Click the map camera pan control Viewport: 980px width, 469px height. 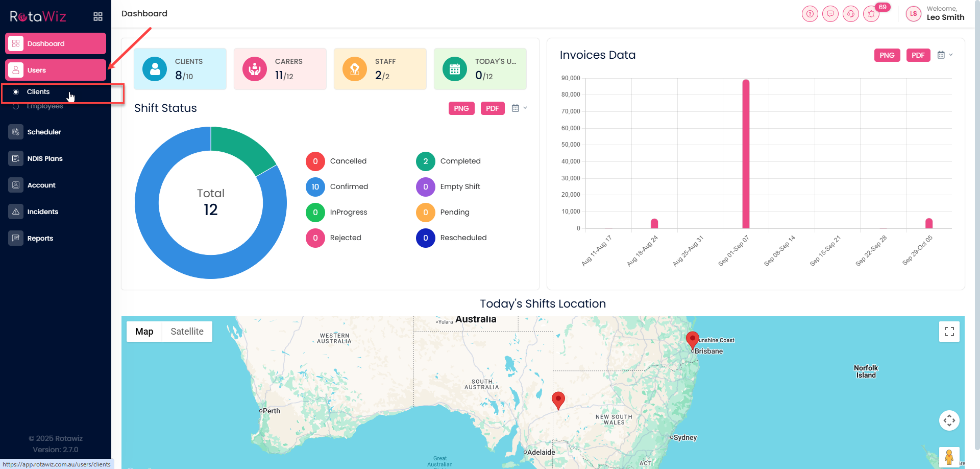pyautogui.click(x=949, y=420)
